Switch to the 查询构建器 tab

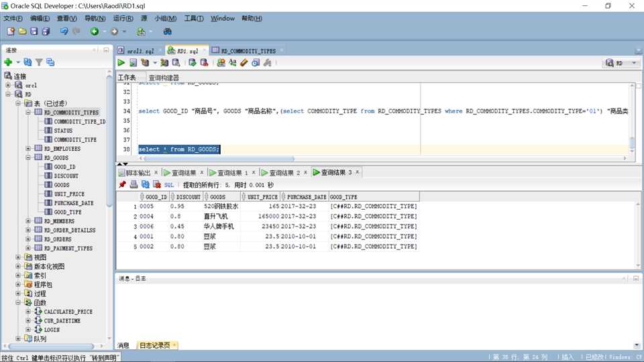tap(164, 78)
